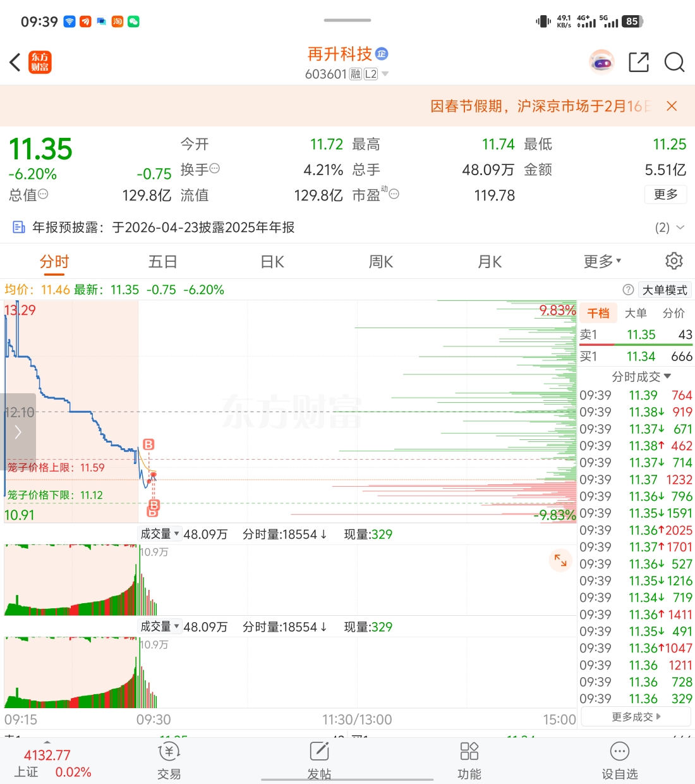Tap trade row 11.35 with 1591 volume

(x=636, y=513)
